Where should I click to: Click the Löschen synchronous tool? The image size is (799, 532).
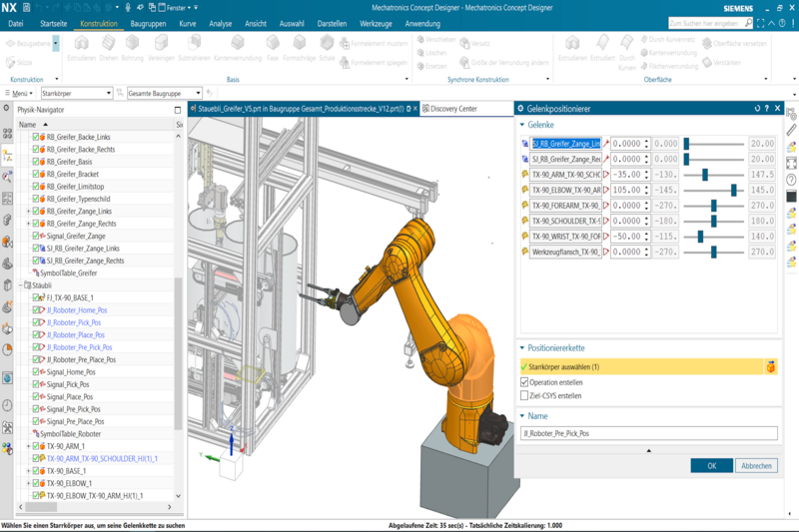click(420, 53)
